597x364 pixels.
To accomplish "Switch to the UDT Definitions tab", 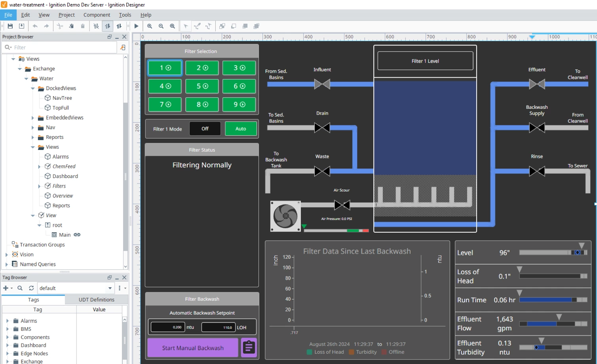I will (x=96, y=300).
